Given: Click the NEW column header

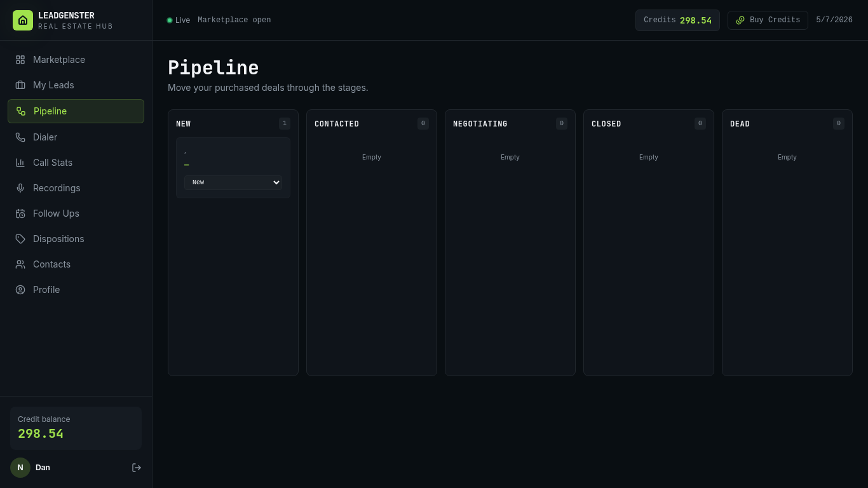Looking at the screenshot, I should [x=184, y=124].
